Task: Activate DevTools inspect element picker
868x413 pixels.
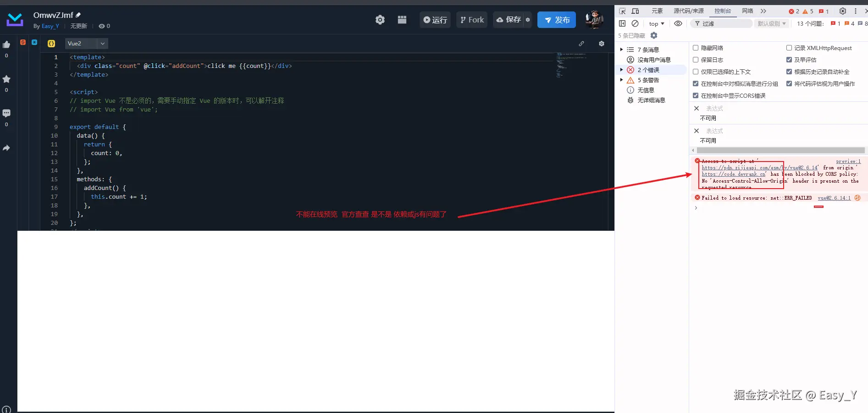Action: click(622, 11)
